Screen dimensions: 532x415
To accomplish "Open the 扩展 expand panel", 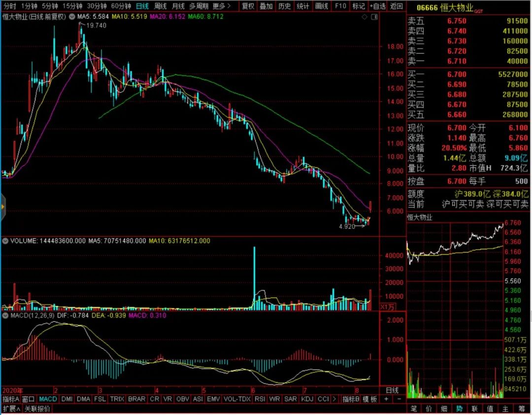I will 11,409.
